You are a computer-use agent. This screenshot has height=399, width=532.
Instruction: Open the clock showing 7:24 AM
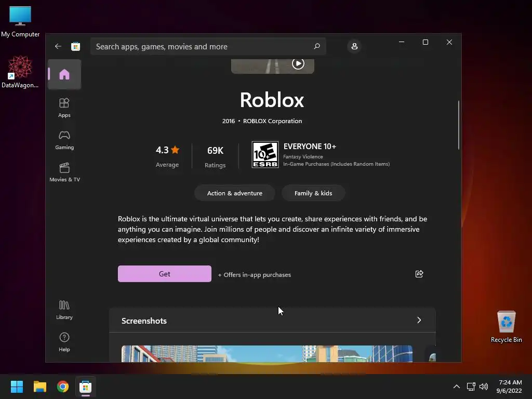pos(509,387)
